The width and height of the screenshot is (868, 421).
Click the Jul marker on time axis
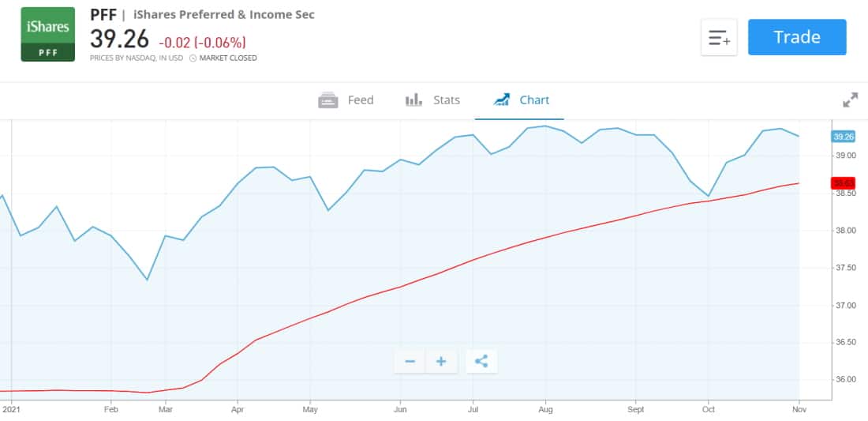coord(473,410)
